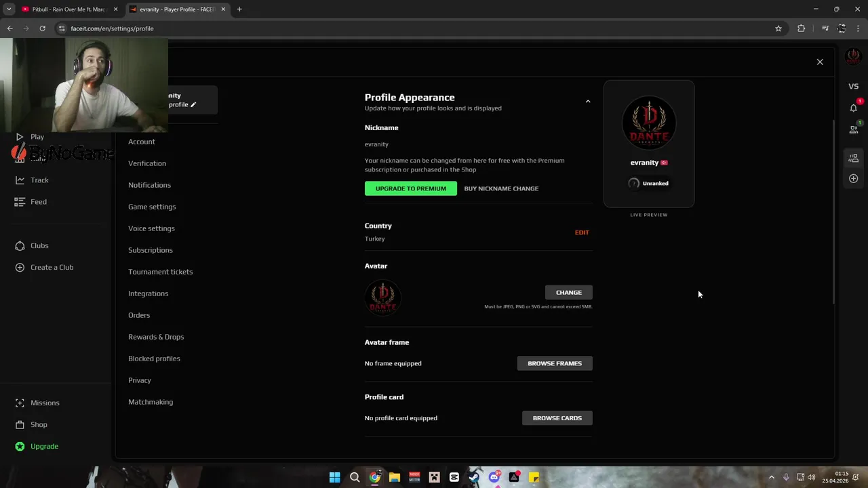
Task: Open the Track page icon
Action: coord(20,180)
